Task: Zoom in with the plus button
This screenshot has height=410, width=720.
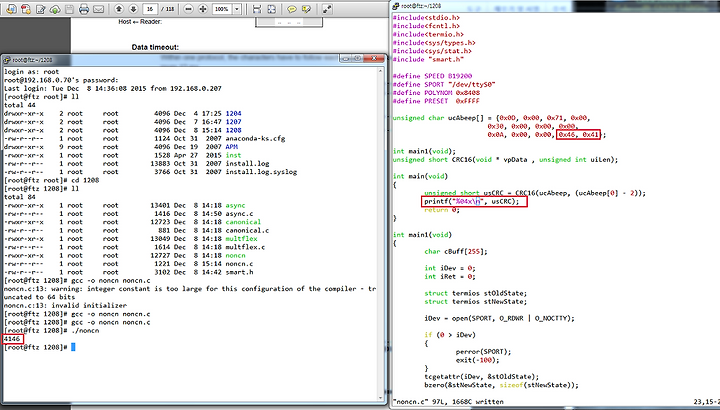Action: 202,9
